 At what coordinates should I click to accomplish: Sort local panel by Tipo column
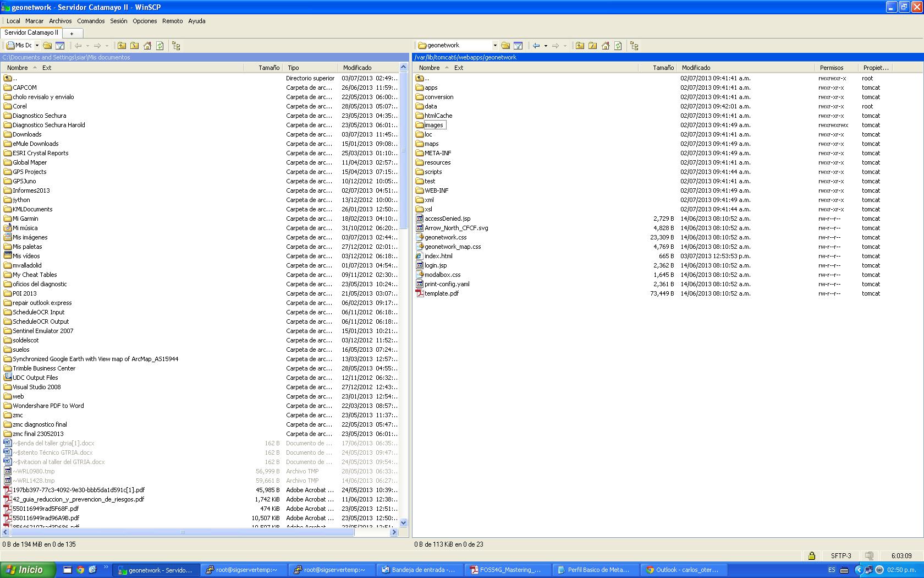click(311, 68)
